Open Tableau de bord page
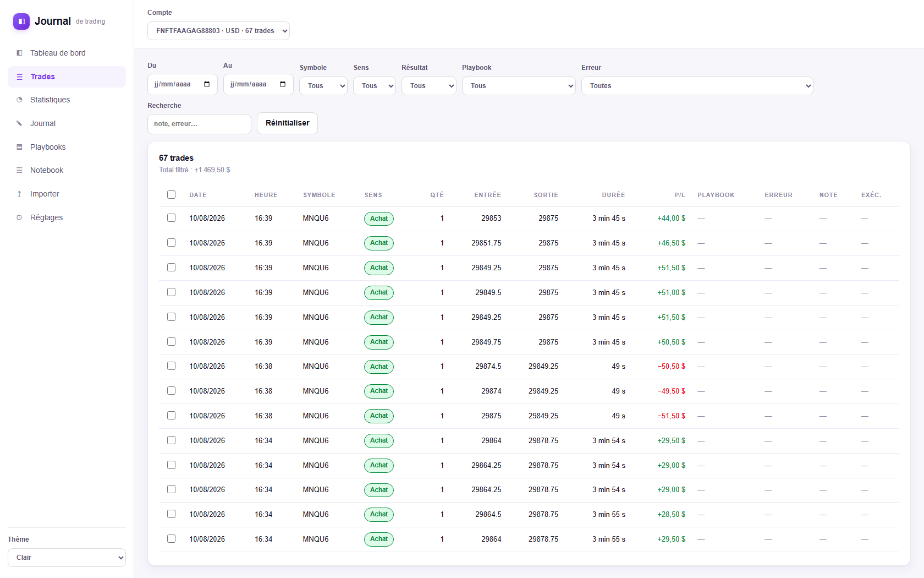Viewport: 924px width, 578px height. coord(67,53)
